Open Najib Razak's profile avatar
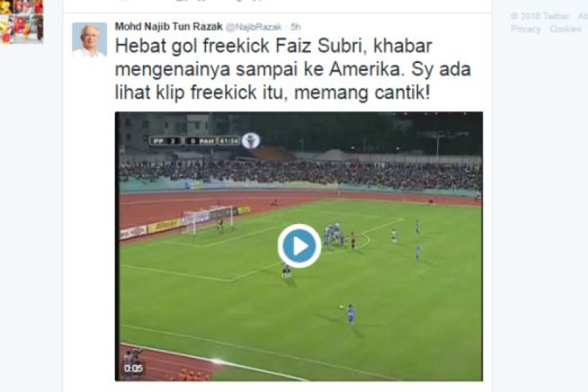 pos(89,40)
